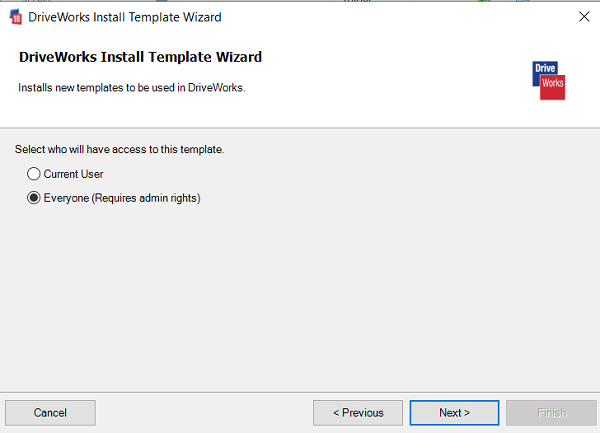Image resolution: width=600 pixels, height=433 pixels.
Task: Close the wizard window with X
Action: coord(584,17)
